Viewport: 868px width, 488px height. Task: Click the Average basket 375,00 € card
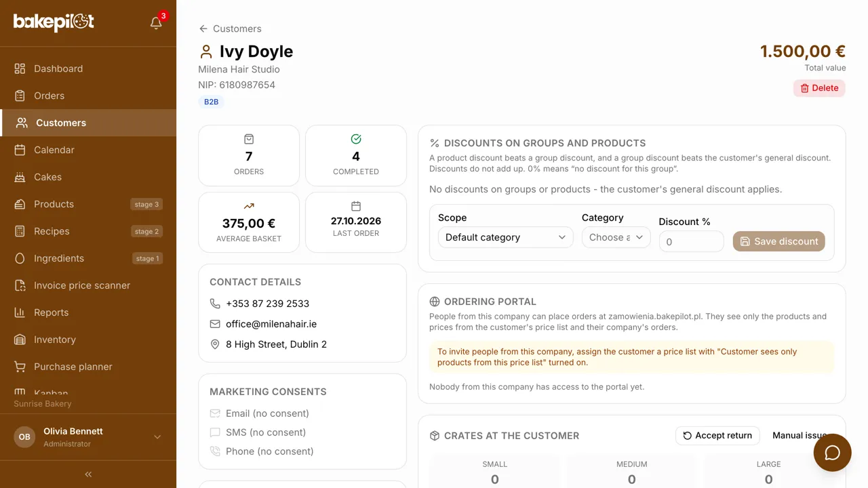tap(249, 222)
